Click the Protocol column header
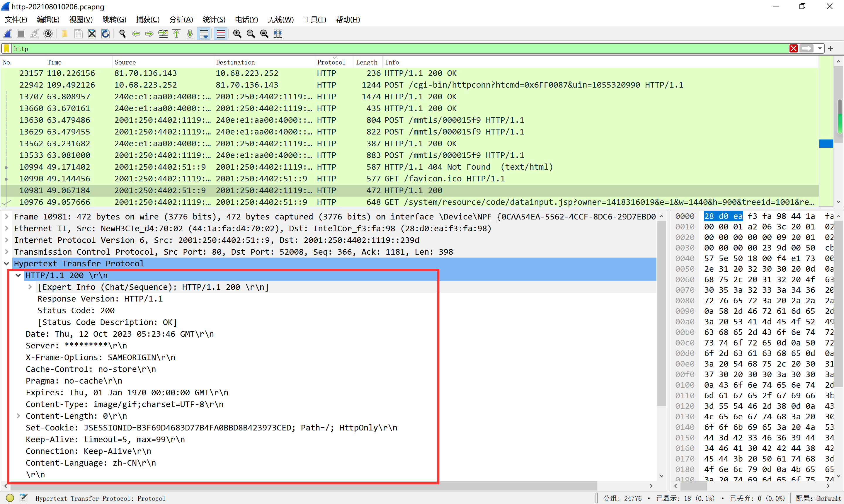Viewport: 844px width, 504px height. (331, 62)
